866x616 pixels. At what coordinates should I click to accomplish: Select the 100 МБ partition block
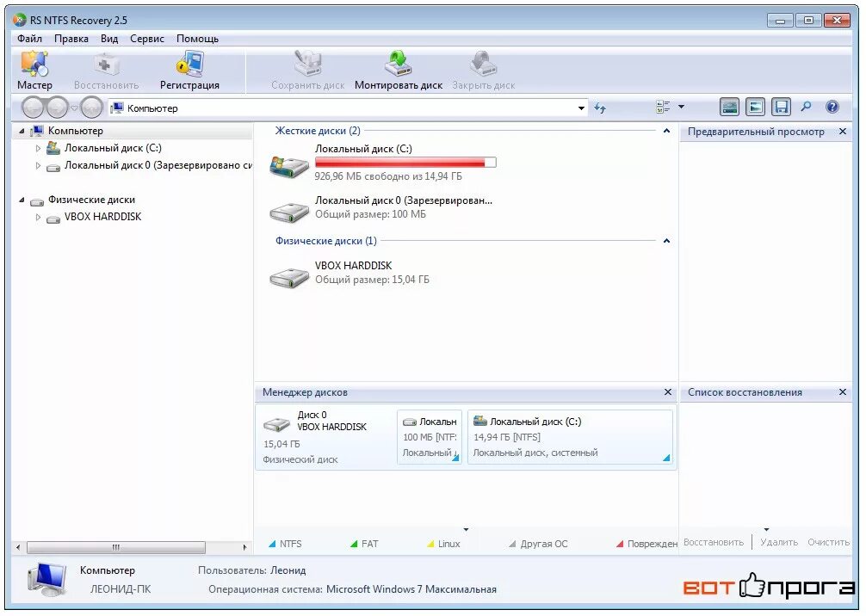click(430, 436)
